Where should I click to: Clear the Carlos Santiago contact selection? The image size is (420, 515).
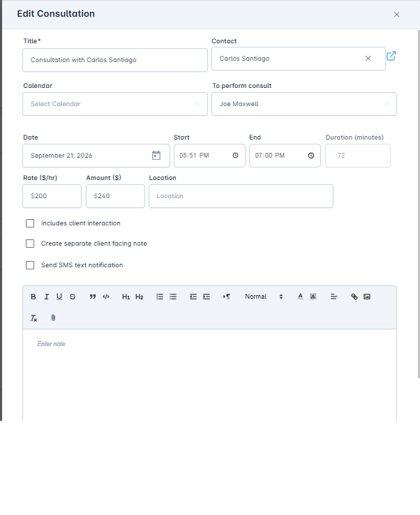368,59
